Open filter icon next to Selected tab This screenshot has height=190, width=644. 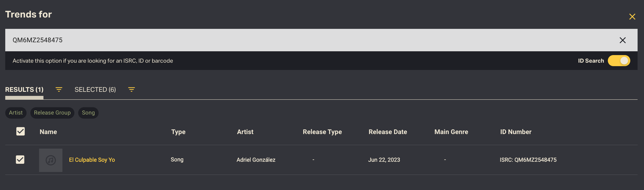(132, 89)
